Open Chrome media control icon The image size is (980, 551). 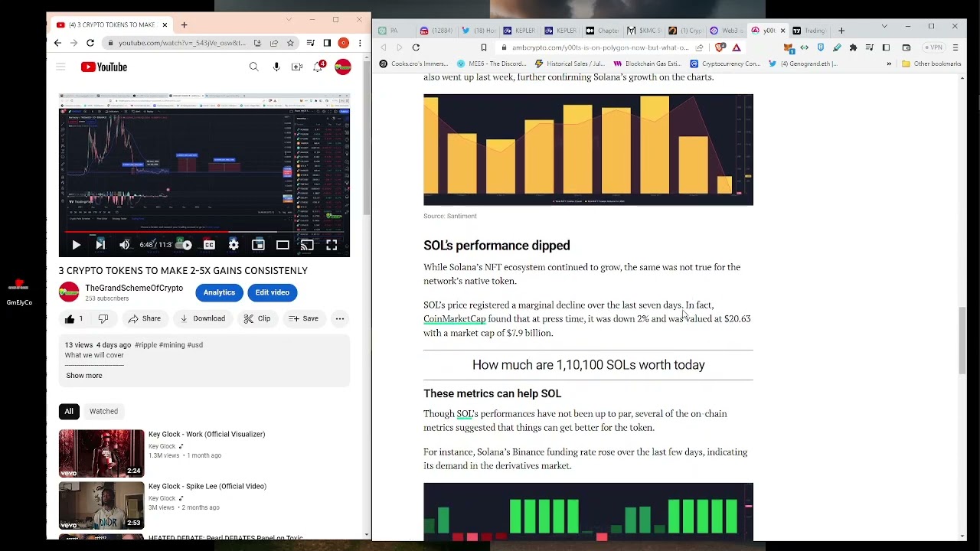click(310, 43)
